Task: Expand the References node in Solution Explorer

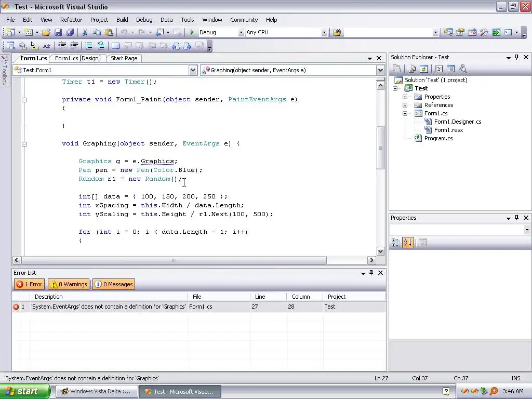Action: pos(405,105)
